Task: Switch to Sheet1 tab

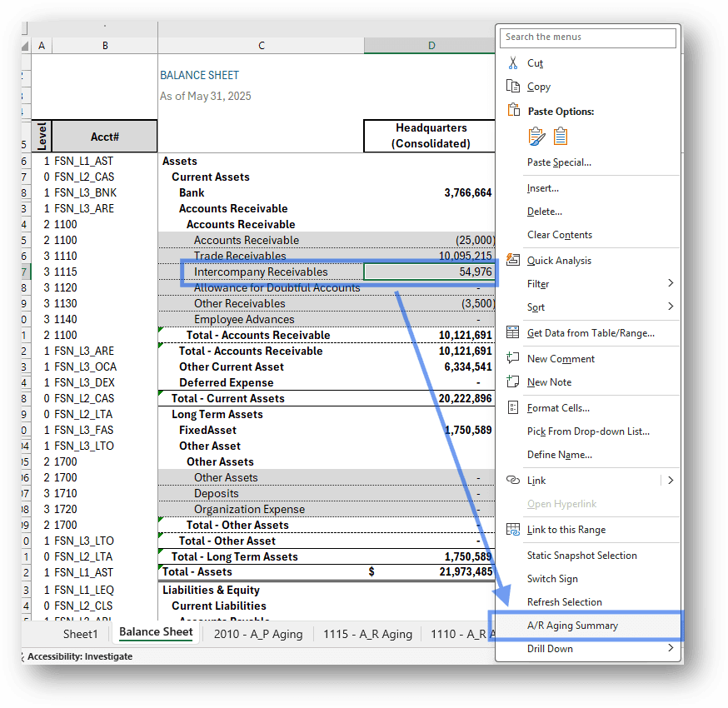Action: (80, 634)
